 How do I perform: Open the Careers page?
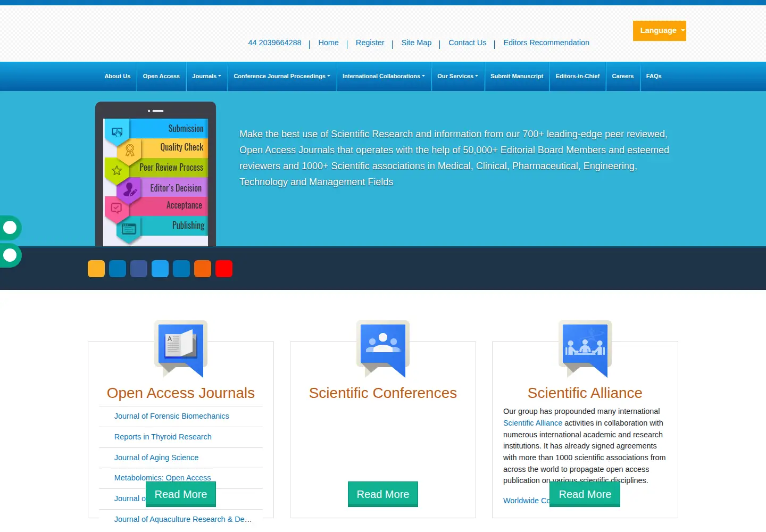(x=623, y=76)
